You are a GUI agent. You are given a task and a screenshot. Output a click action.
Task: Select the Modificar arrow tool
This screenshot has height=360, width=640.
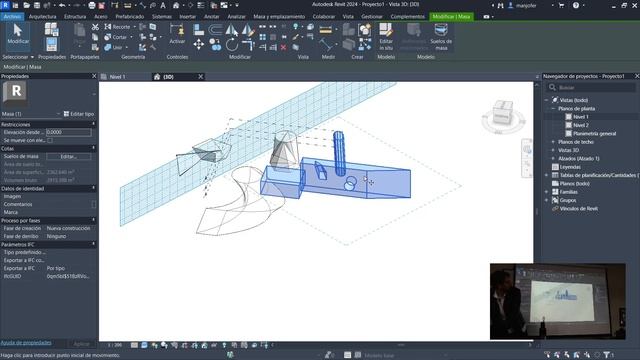[18, 34]
